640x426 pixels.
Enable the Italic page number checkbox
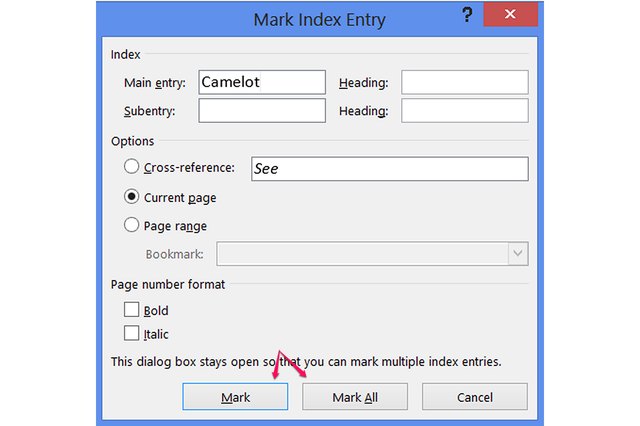coord(131,333)
